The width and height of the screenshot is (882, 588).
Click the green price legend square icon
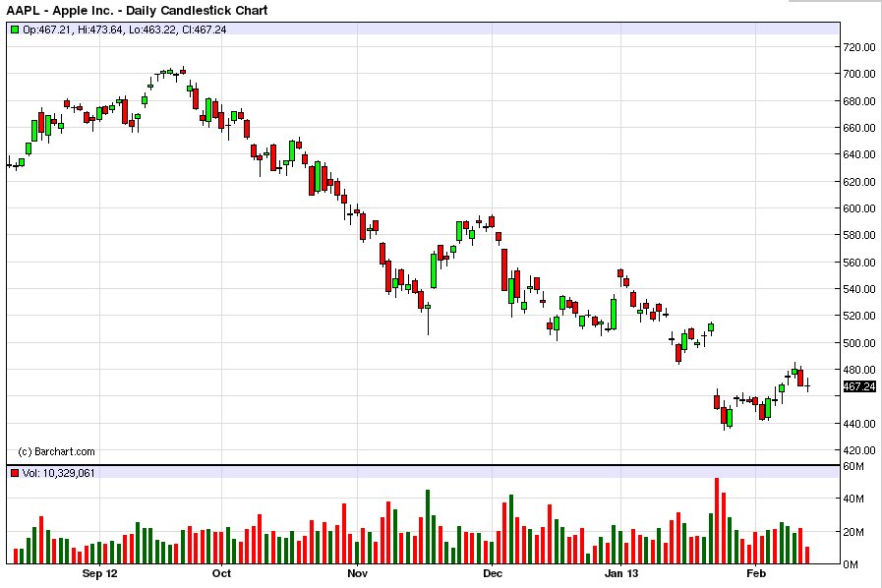(x=15, y=29)
